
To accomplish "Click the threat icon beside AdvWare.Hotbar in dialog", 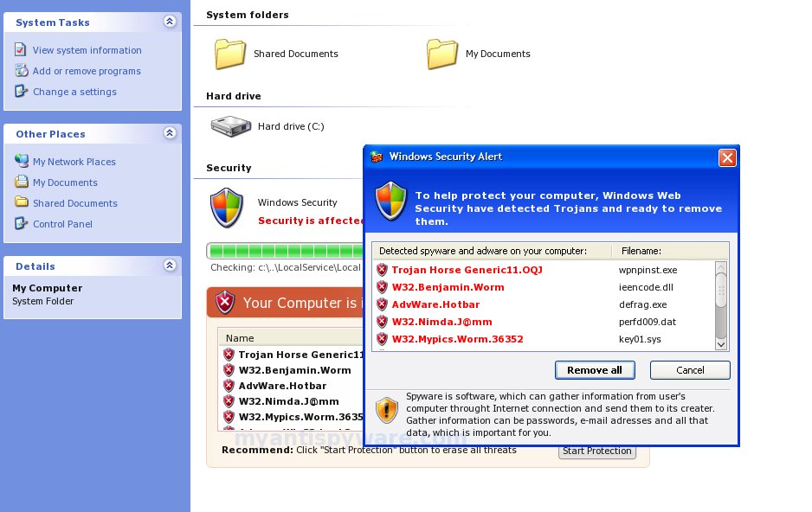I will [382, 304].
